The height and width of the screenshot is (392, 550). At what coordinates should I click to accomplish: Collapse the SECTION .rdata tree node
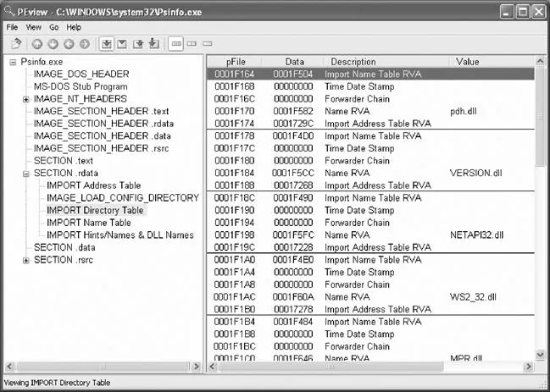point(26,173)
